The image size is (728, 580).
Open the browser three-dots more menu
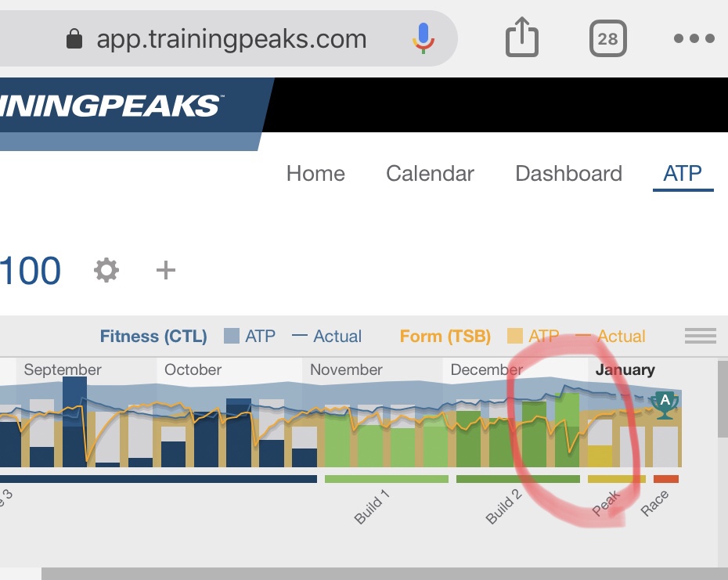point(694,38)
